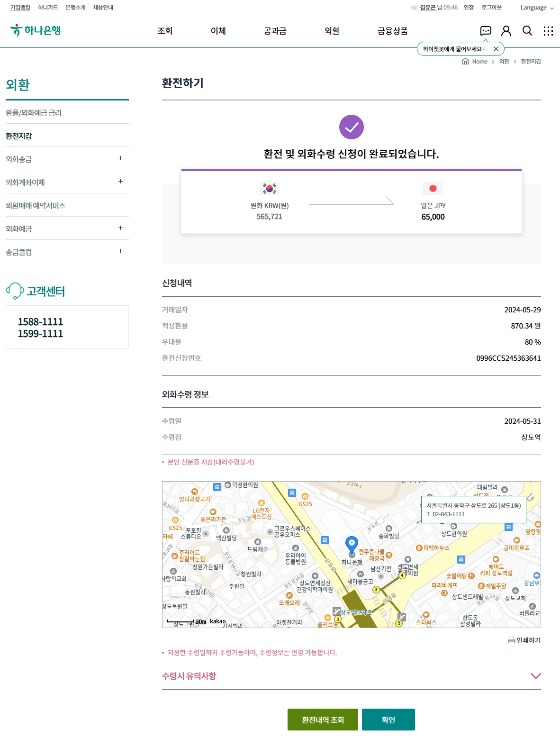560x739 pixels.
Task: Click the 환전내역 조회 button
Action: (x=323, y=719)
